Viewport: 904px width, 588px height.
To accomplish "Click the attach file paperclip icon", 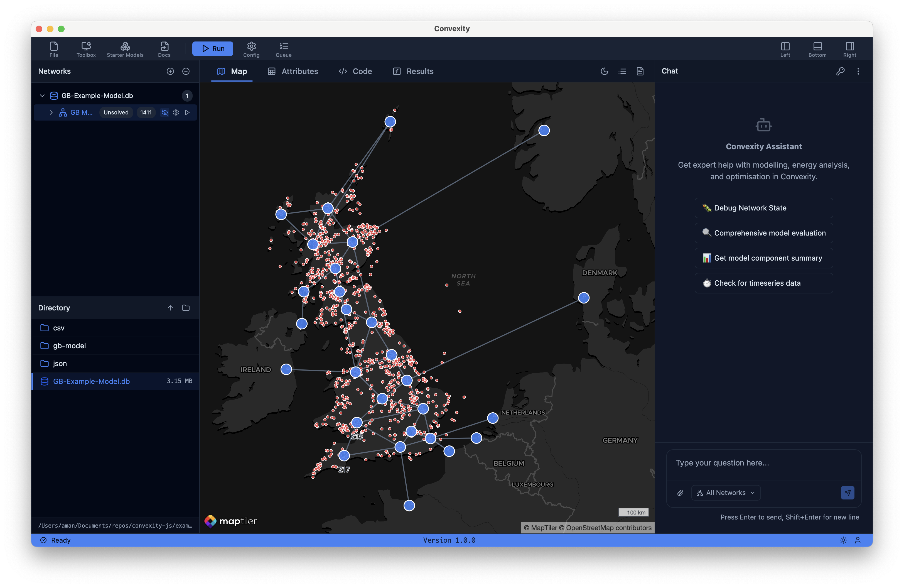I will (x=680, y=493).
